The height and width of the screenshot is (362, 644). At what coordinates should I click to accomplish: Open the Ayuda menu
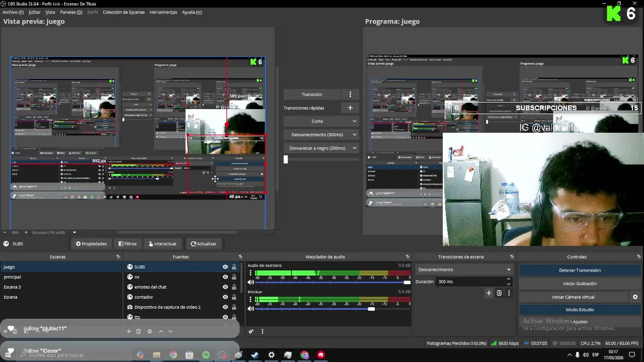192,12
